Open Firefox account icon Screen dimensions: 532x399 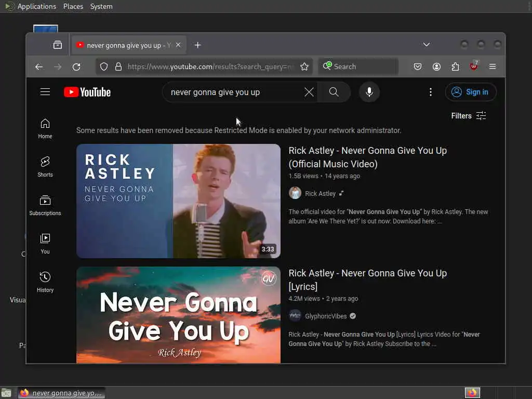tap(436, 66)
